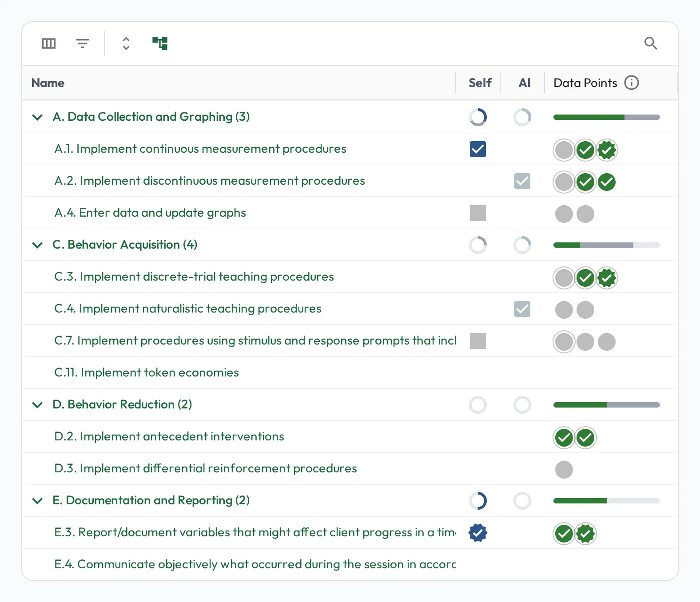This screenshot has width=700, height=602.
Task: Click the AI ring for Behavior Reduction
Action: click(x=522, y=405)
